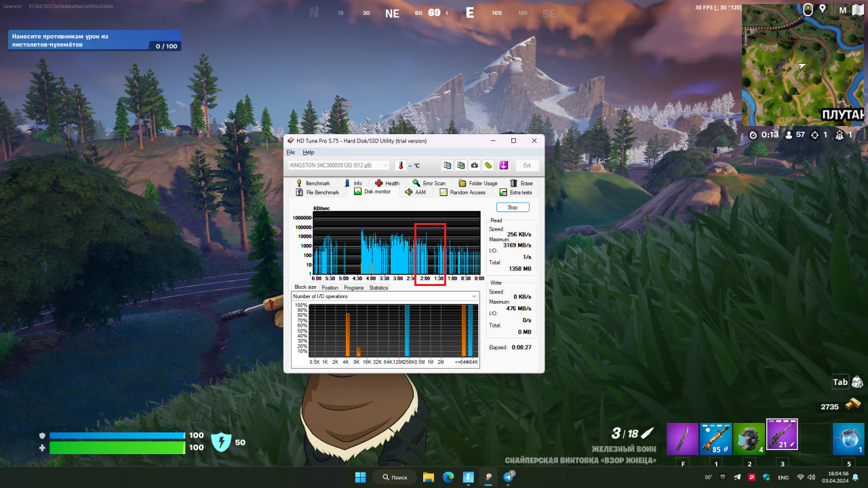Expand the KINGSTON SKC3000S512G drive dropdown
868x488 pixels.
(339, 165)
